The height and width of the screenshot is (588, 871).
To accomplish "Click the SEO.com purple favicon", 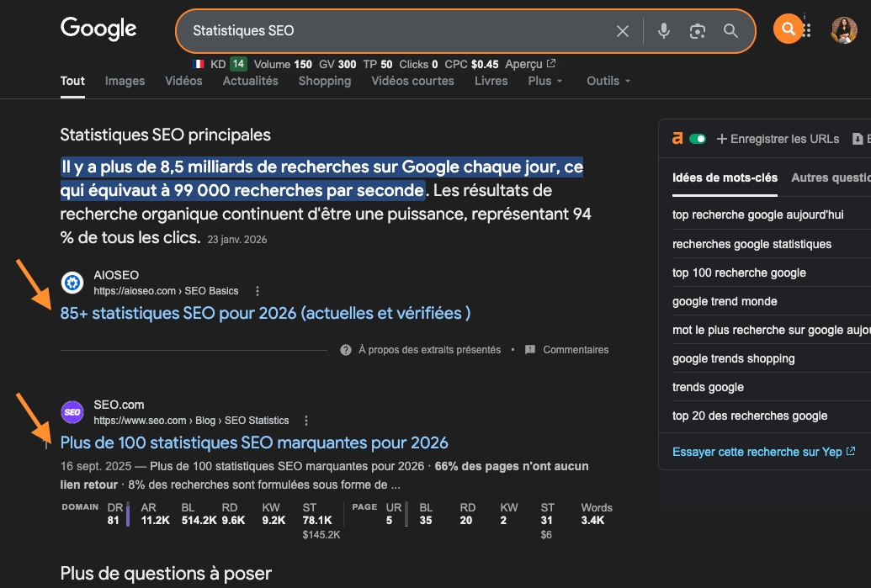I will click(72, 412).
